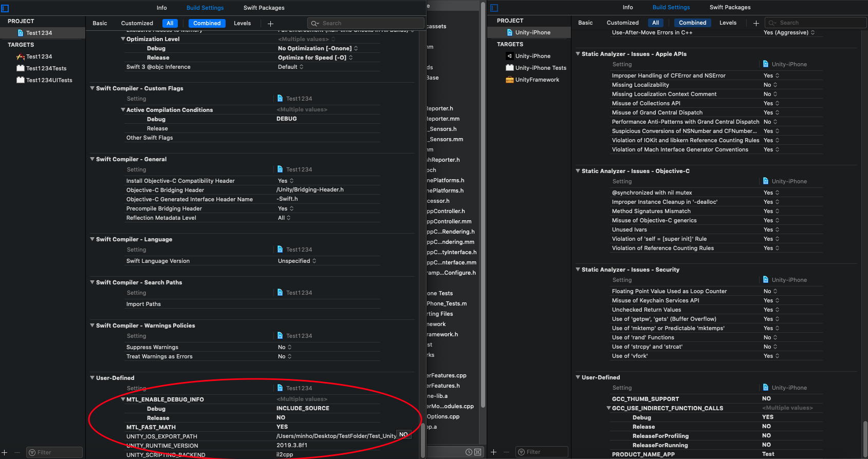Click the search magnifier menu in the Test1234 window
Screen dimensions: 868x459
pos(315,24)
